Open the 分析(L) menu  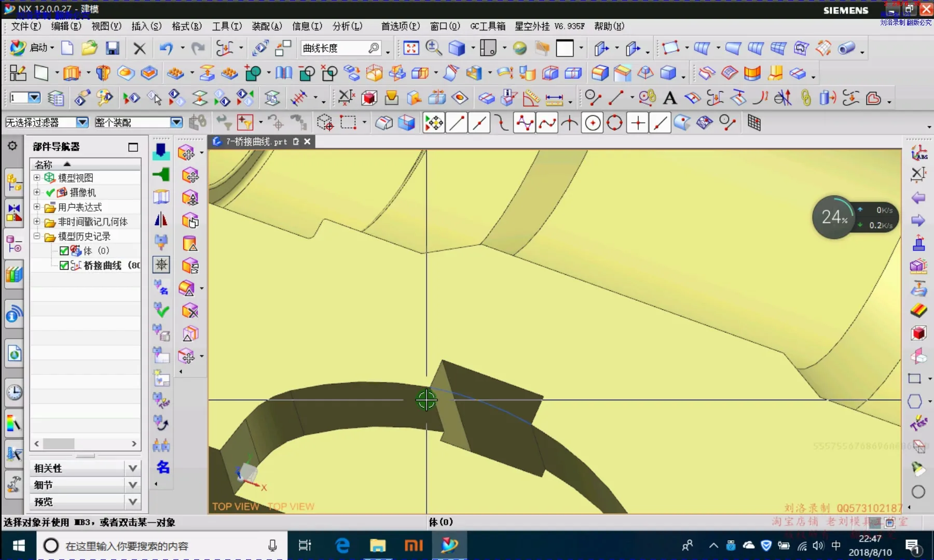click(x=347, y=26)
